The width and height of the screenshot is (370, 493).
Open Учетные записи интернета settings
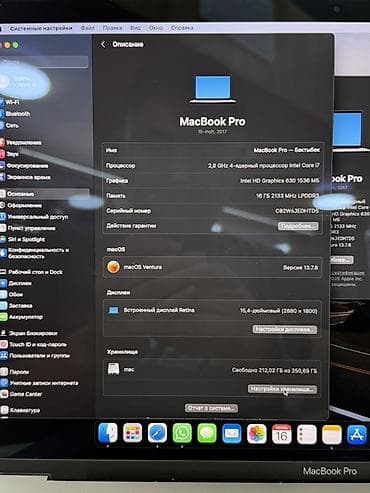click(39, 383)
